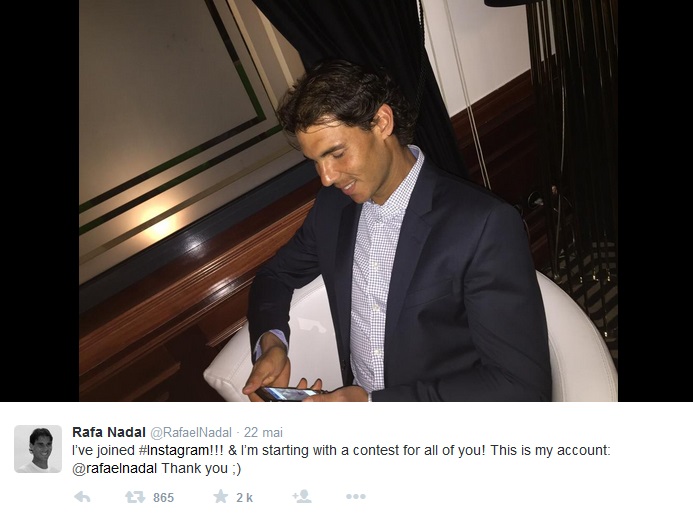
Task: Open the @rafaelnadal mention in tweet
Action: (114, 468)
